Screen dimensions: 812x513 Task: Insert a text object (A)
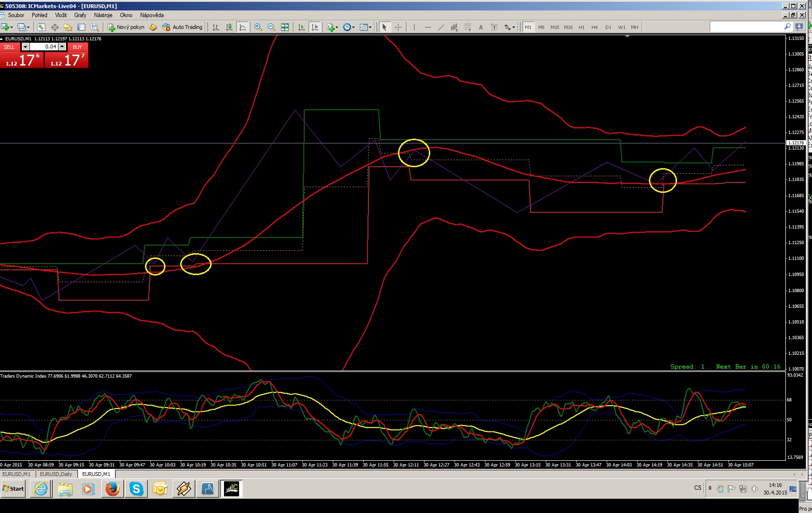(481, 27)
